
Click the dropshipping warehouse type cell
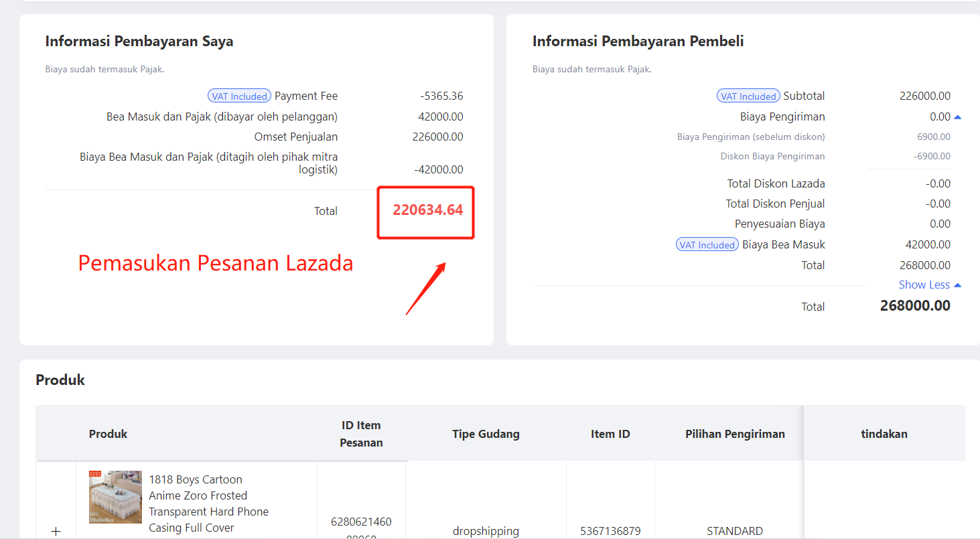(x=486, y=531)
